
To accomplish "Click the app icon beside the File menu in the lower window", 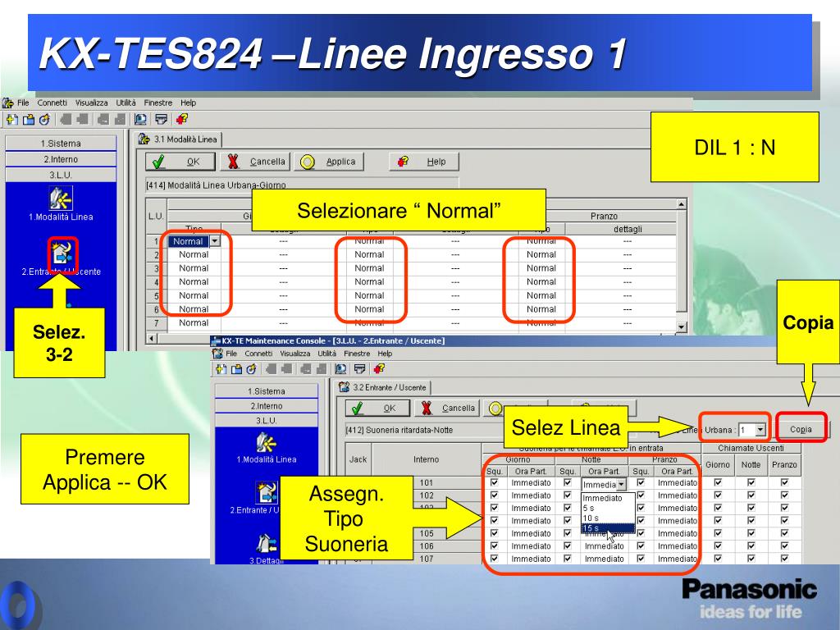I will [x=217, y=354].
